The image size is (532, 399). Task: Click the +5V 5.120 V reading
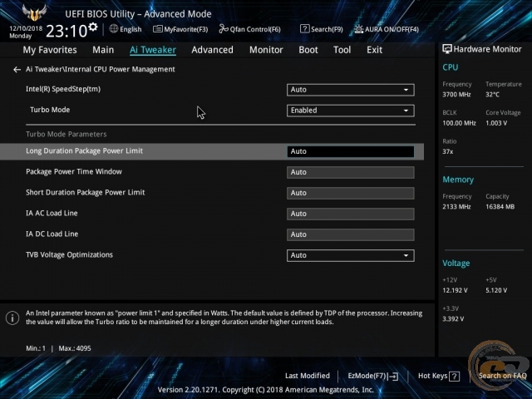click(496, 290)
